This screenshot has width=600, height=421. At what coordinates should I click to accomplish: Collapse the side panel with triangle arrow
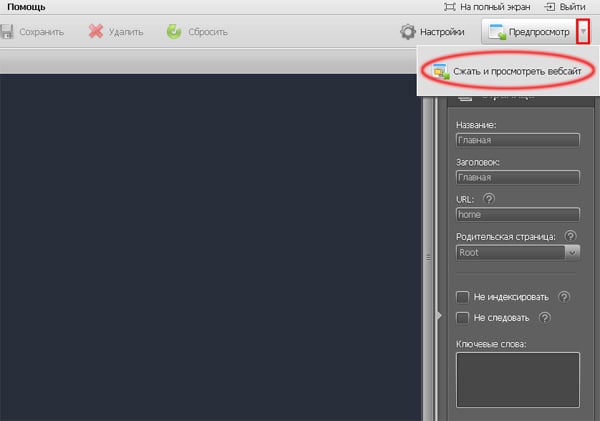coord(438,316)
